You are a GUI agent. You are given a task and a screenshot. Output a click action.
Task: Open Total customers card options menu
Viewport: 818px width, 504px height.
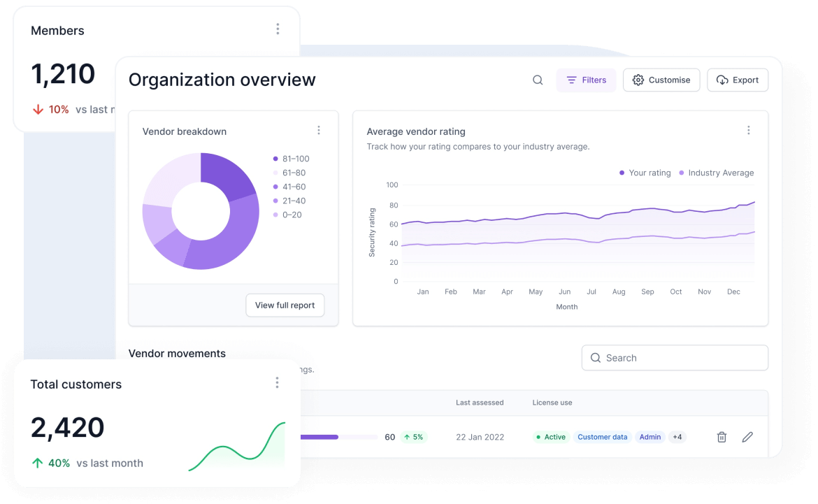(x=277, y=383)
